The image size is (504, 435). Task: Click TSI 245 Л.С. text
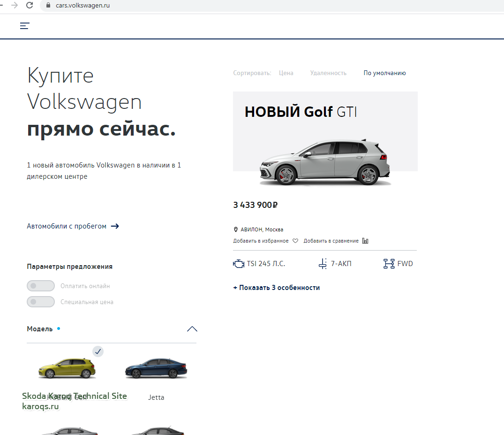click(x=266, y=264)
